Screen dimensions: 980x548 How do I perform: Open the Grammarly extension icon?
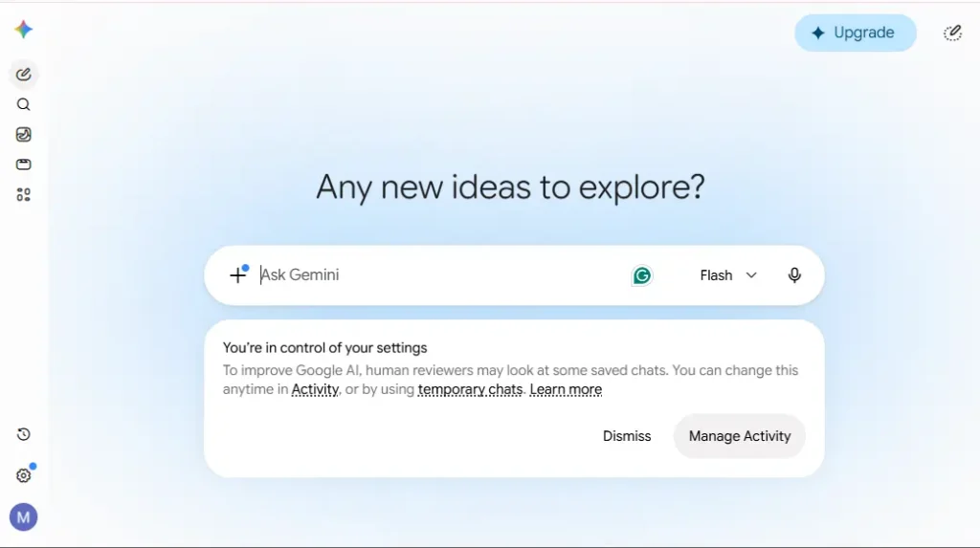coord(642,275)
